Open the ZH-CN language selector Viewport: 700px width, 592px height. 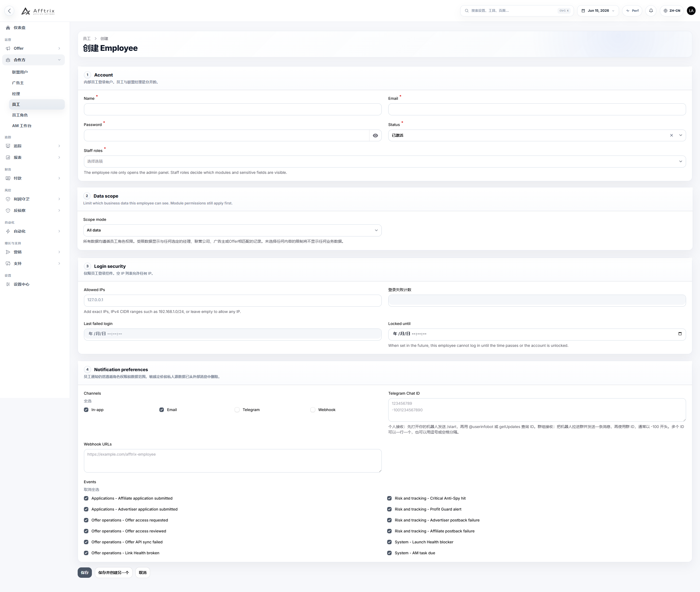(x=672, y=11)
